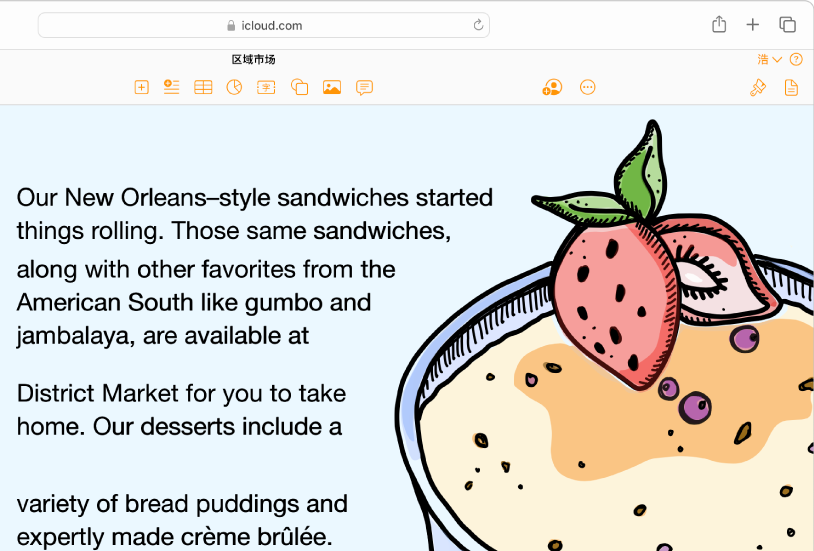This screenshot has width=814, height=551.
Task: Click the text line 'American South like gumbo and'
Action: (194, 303)
